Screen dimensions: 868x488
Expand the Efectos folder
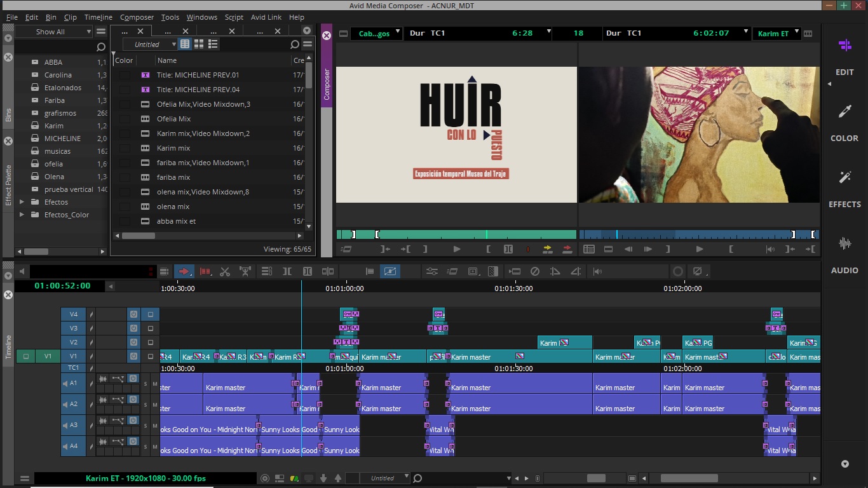click(x=22, y=202)
